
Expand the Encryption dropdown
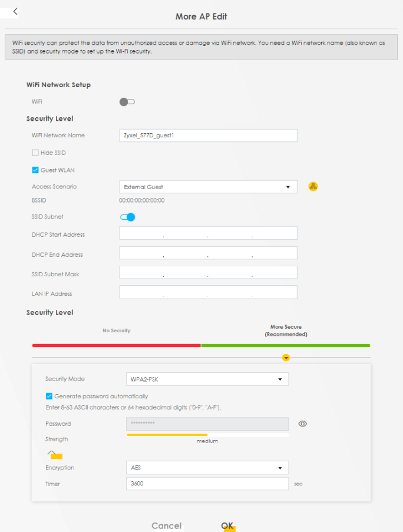point(207,468)
